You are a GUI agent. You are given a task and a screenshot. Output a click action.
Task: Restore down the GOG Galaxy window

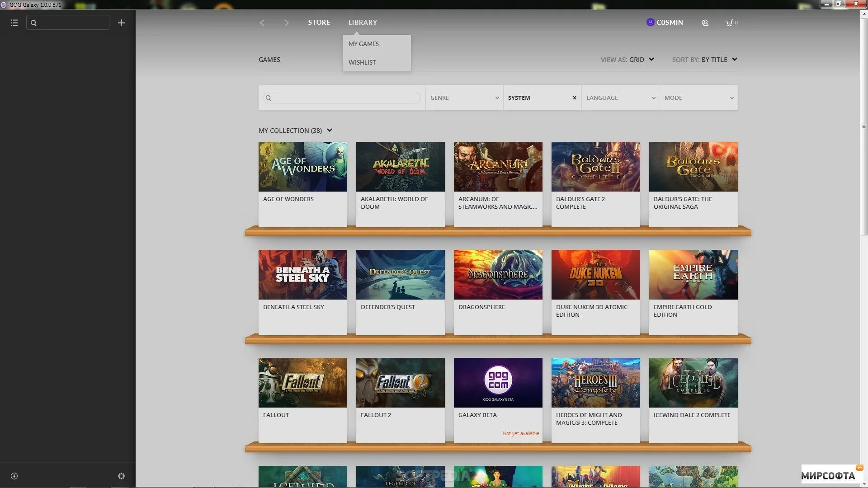click(838, 4)
